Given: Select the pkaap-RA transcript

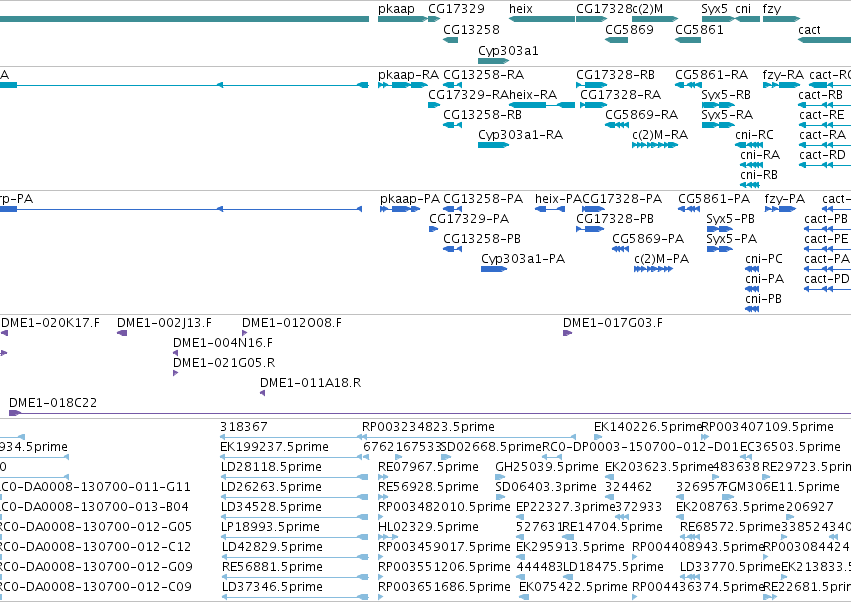Looking at the screenshot, I should point(403,85).
